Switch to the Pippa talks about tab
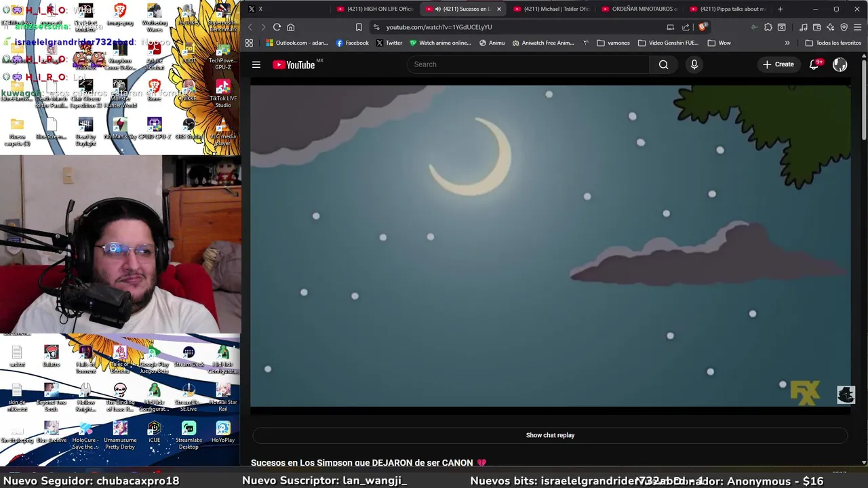 [x=727, y=9]
